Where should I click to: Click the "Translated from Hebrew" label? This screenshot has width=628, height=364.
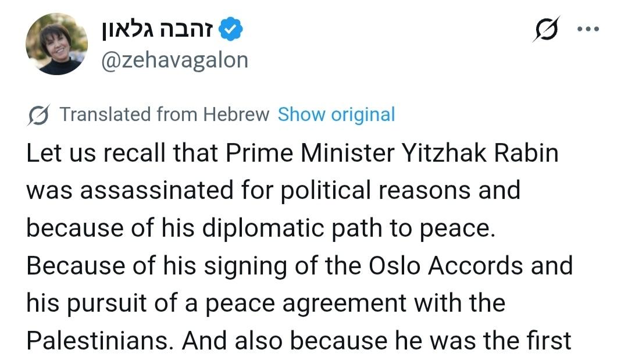coord(165,115)
